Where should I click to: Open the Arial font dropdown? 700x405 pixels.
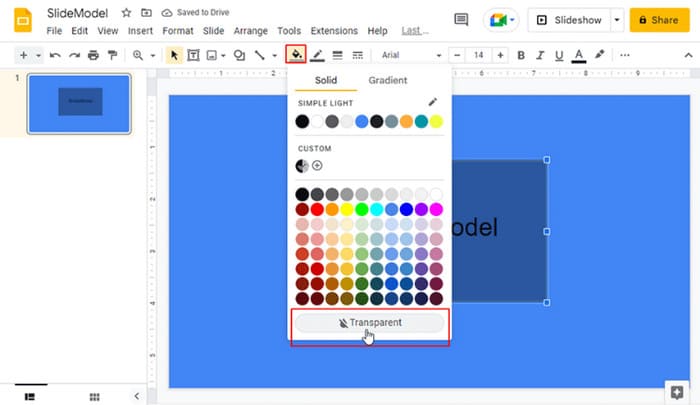coord(411,55)
